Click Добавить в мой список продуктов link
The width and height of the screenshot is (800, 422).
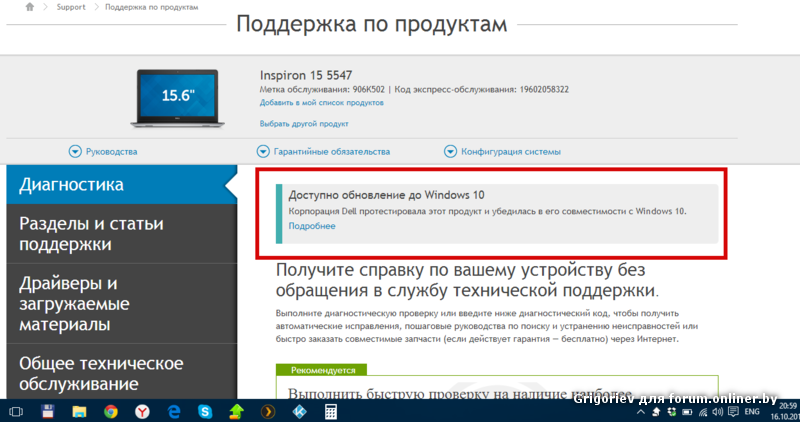321,103
